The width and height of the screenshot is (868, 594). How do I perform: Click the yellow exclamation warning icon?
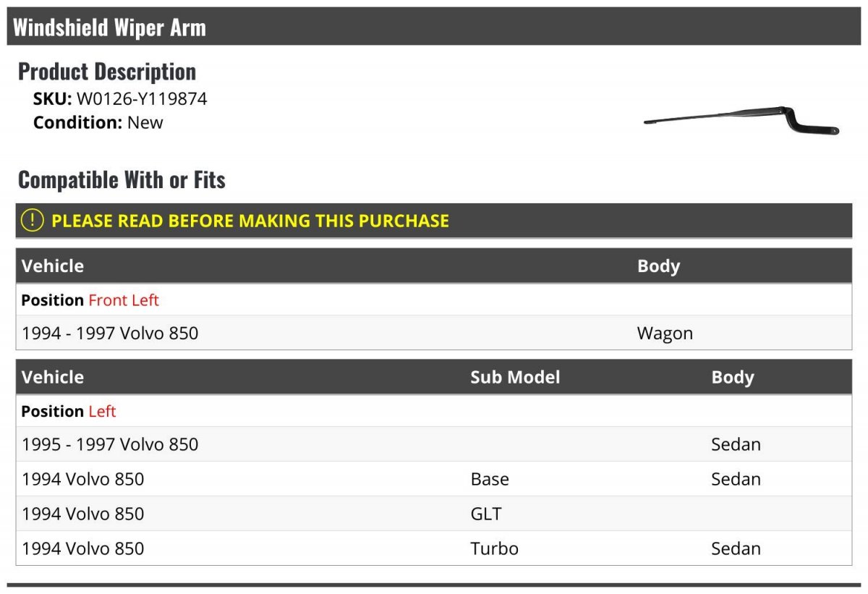click(x=33, y=221)
